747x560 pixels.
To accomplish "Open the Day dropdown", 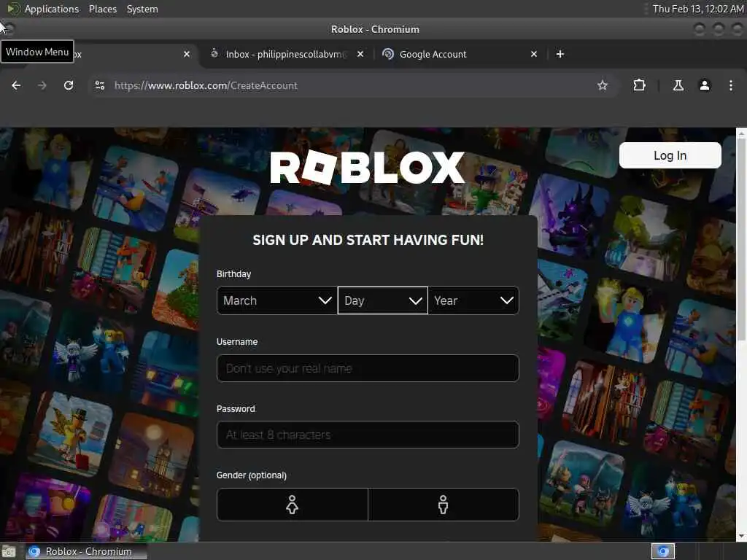I will [382, 300].
